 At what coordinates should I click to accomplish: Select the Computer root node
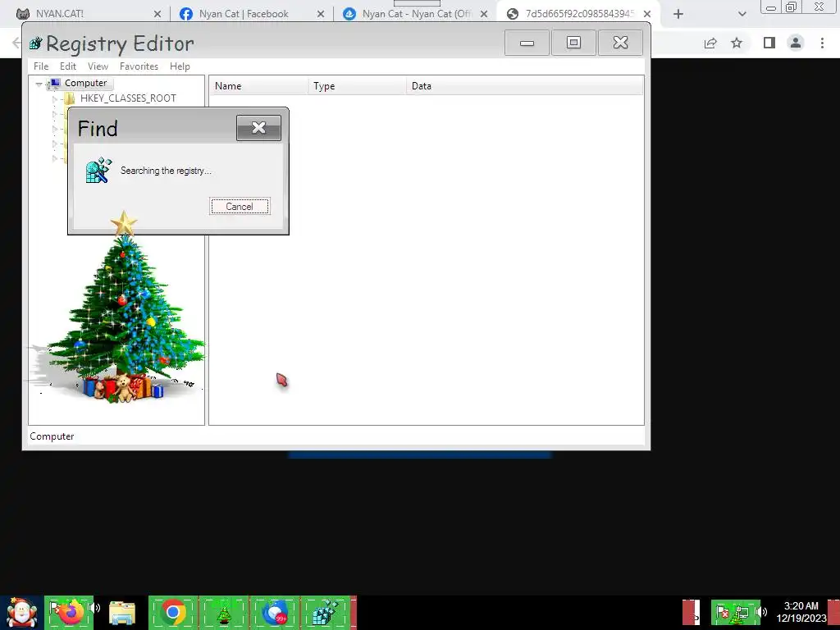(x=85, y=83)
